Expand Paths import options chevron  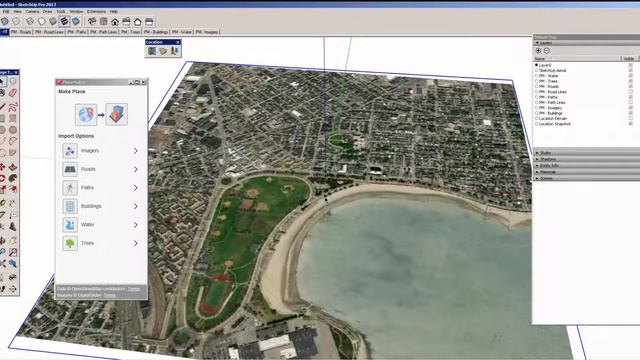(136, 188)
